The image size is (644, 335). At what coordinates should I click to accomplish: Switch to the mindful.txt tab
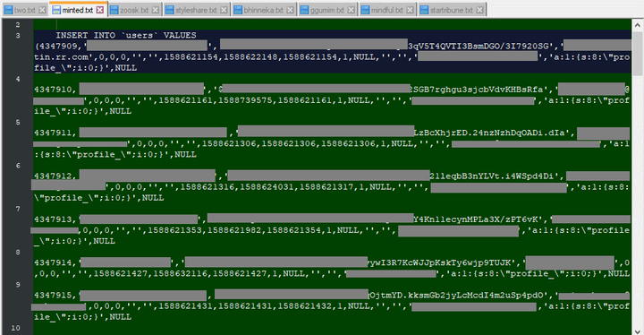coord(387,10)
